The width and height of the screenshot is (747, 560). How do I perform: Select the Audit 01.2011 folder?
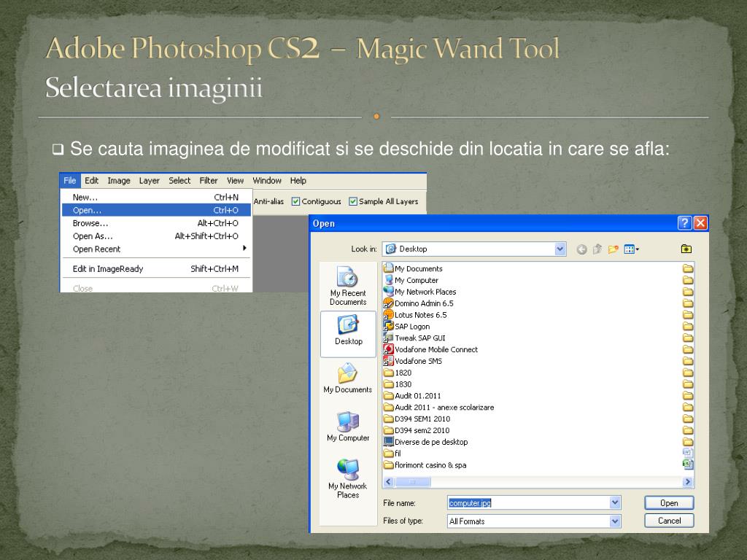click(413, 396)
